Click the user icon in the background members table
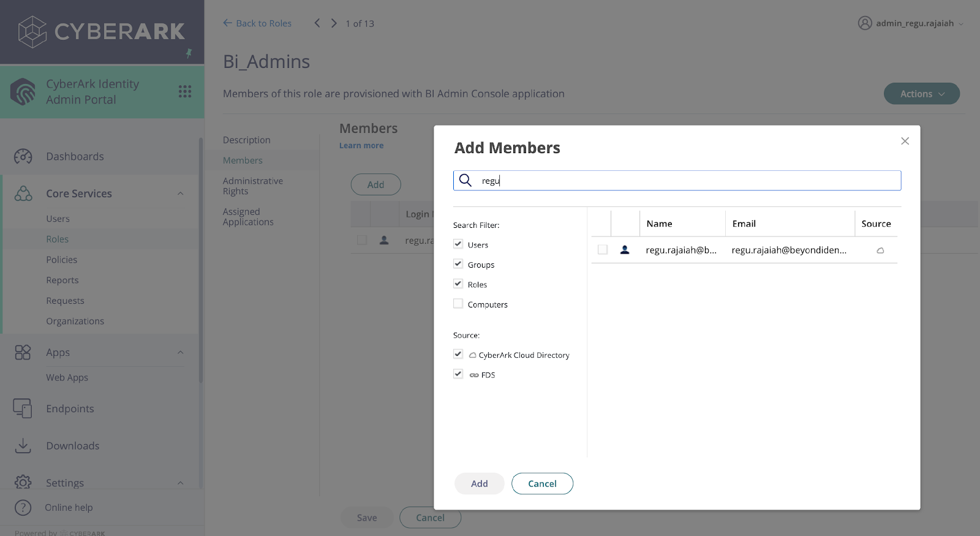 (x=384, y=240)
